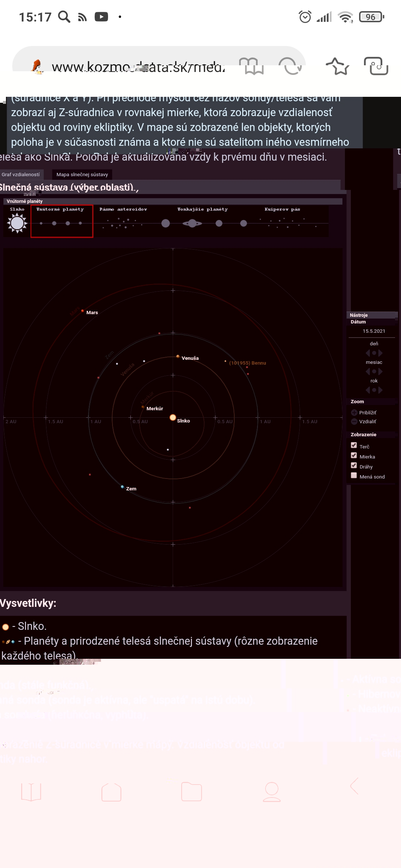Open reader mode book icon in address bar
401x868 pixels.
tap(254, 66)
